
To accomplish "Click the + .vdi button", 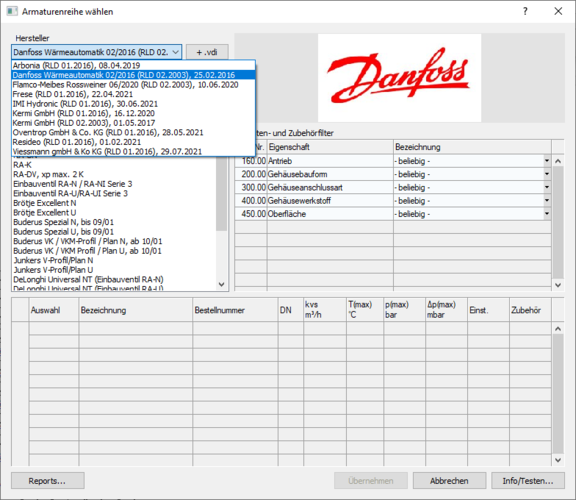I will click(x=207, y=52).
